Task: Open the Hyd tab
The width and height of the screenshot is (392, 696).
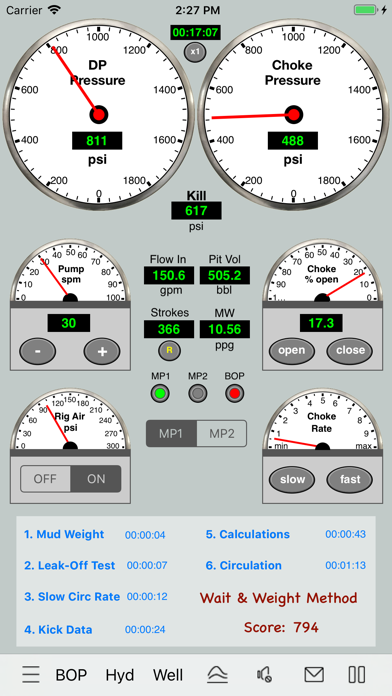Action: click(x=120, y=676)
